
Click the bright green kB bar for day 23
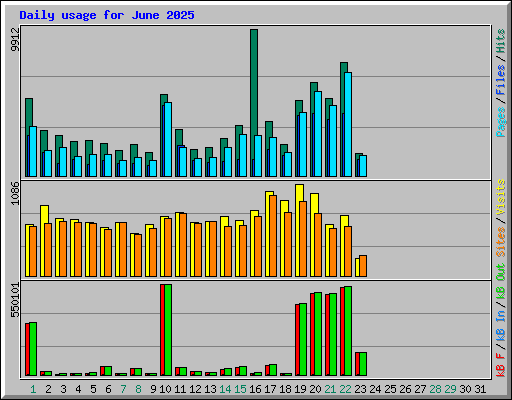(363, 364)
